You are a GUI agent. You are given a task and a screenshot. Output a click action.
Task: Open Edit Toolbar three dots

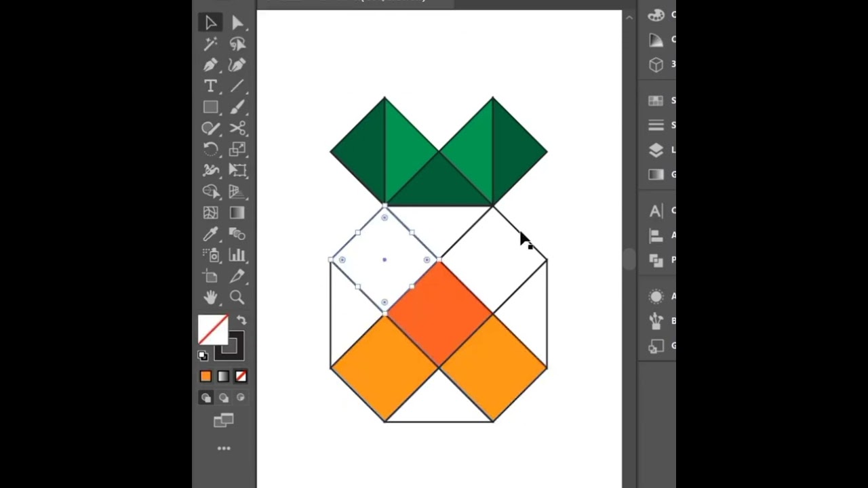click(223, 448)
